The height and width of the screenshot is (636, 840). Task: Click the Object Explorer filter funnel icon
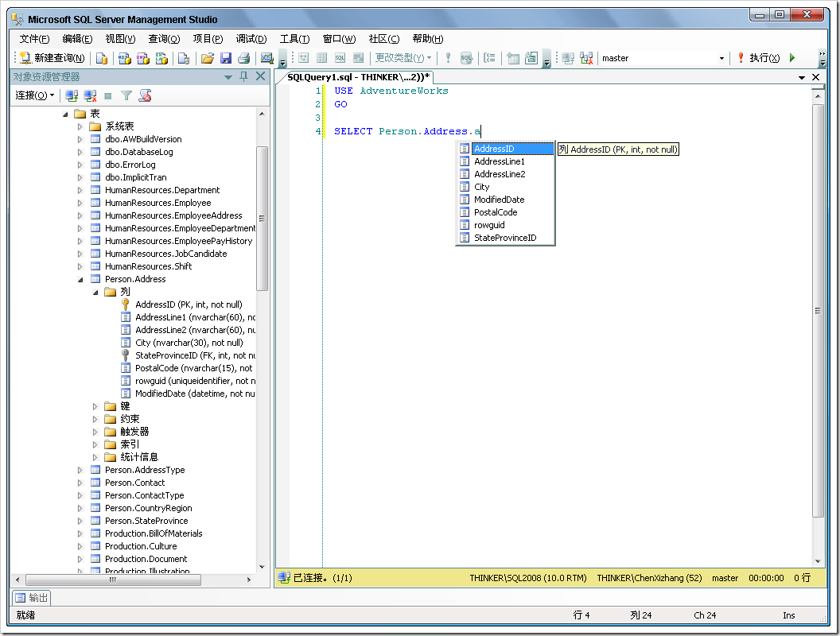tap(126, 96)
